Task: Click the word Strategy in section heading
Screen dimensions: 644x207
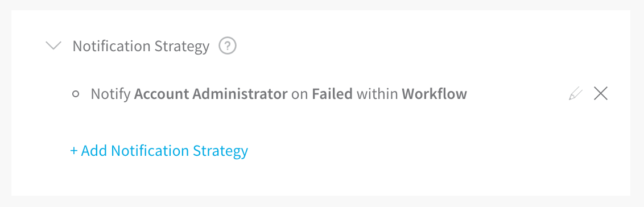Action: [x=182, y=47]
